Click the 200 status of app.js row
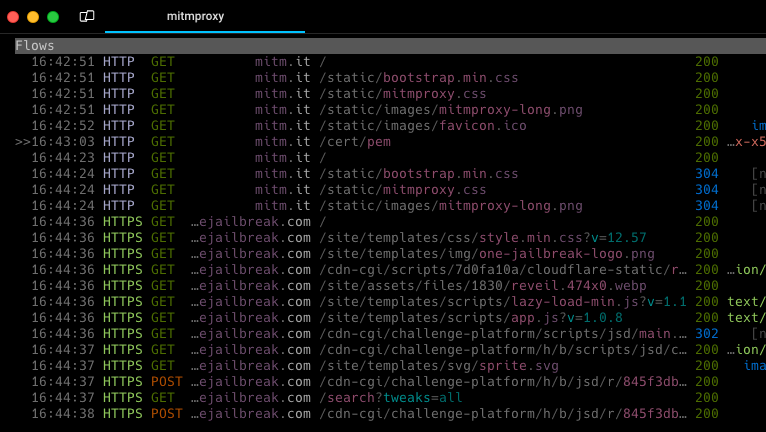 (x=707, y=318)
